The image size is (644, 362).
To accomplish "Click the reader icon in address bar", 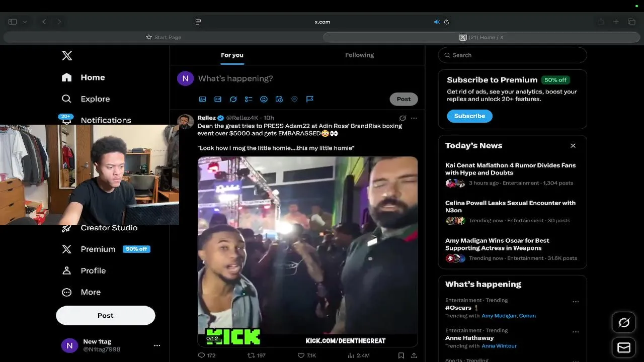I will 198,22.
